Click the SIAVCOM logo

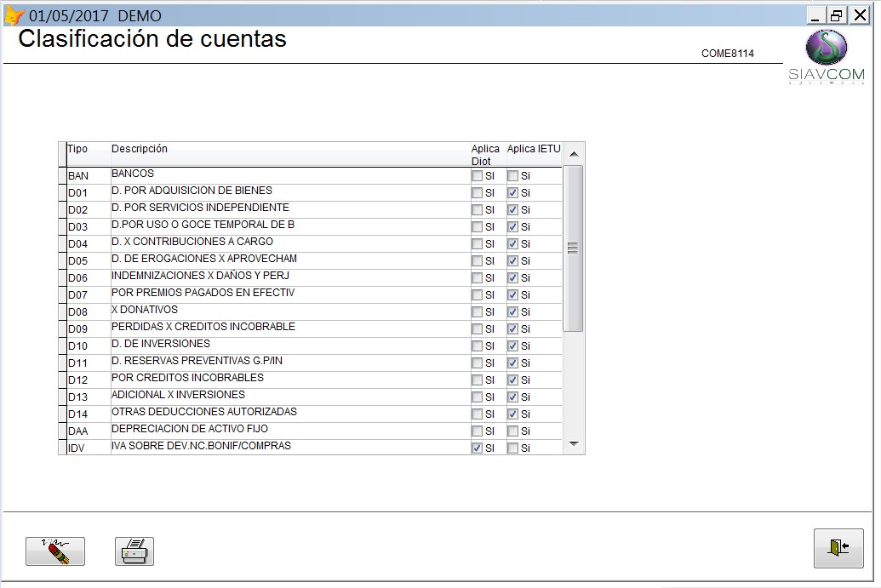point(826,57)
